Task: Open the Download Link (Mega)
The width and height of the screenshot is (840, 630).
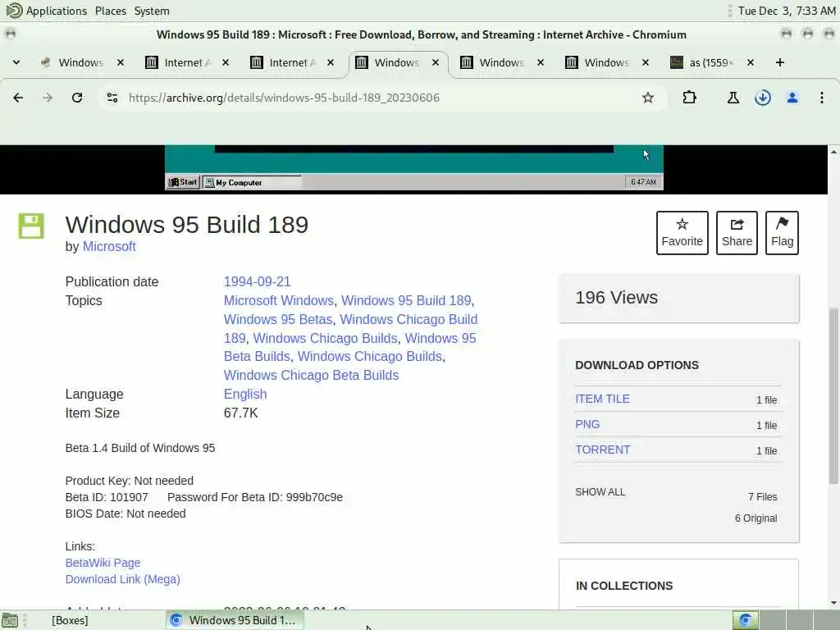Action: (x=123, y=579)
